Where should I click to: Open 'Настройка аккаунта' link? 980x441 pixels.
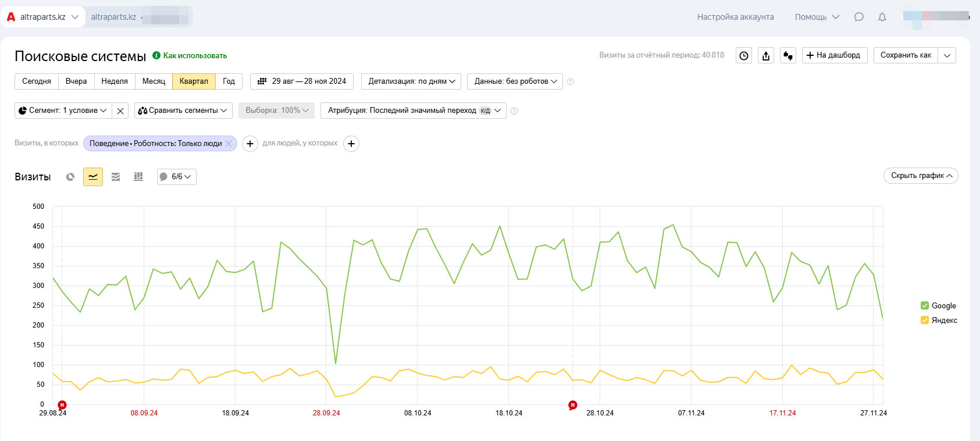tap(735, 17)
